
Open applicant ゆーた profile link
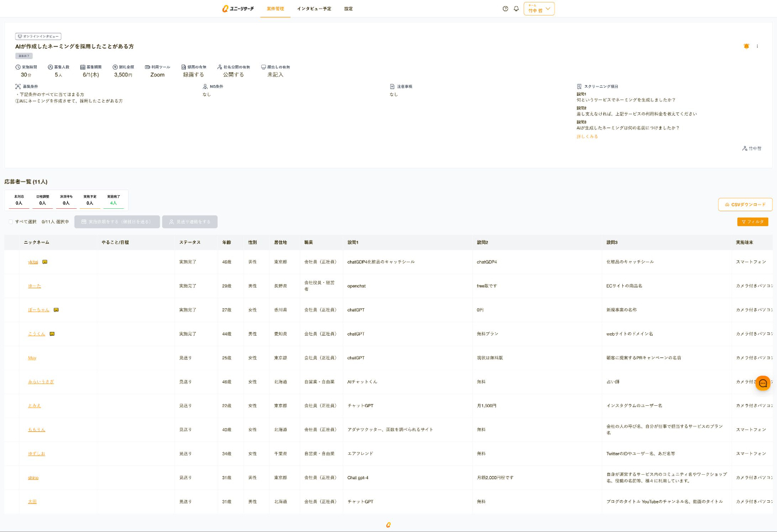point(34,286)
